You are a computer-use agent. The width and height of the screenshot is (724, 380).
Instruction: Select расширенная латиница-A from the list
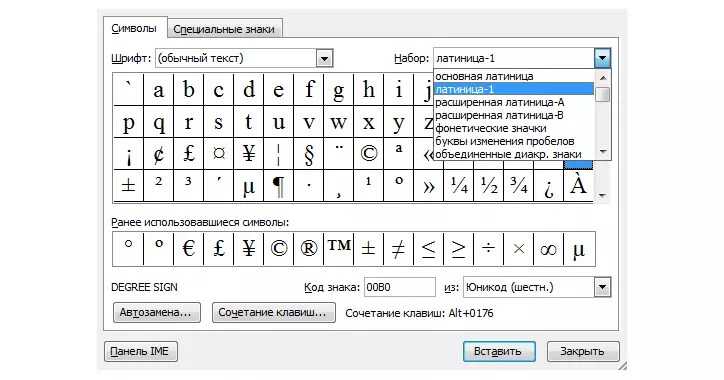(500, 102)
